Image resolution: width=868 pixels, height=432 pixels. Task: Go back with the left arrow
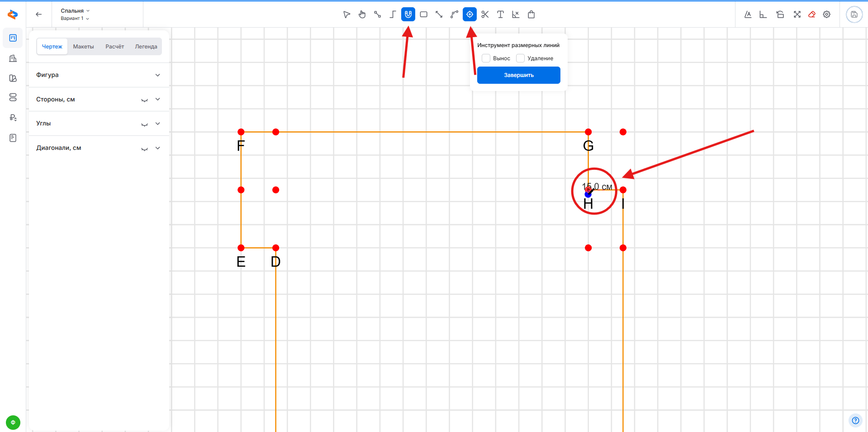(39, 14)
